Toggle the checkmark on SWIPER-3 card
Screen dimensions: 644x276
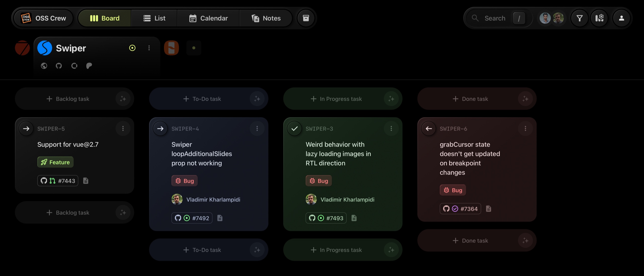(294, 129)
